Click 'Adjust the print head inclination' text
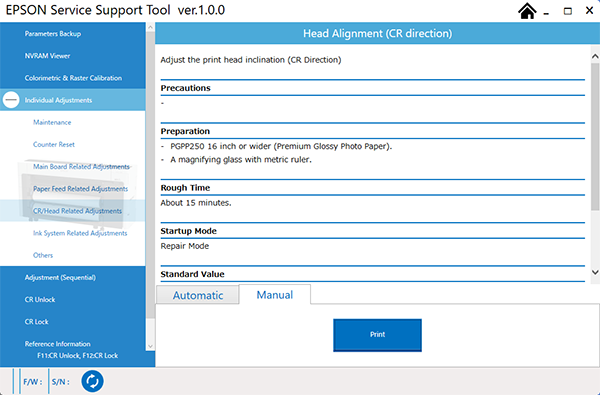Image resolution: width=600 pixels, height=395 pixels. click(x=251, y=60)
